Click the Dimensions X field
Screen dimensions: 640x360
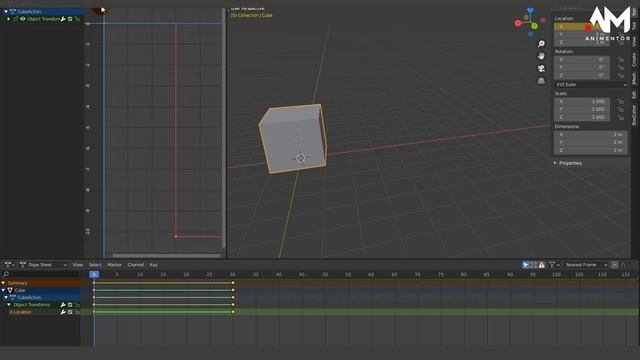coord(590,134)
